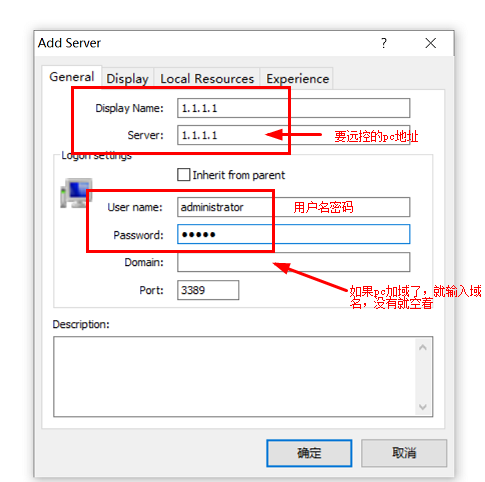Click the Description scrollbar up arrow
The height and width of the screenshot is (482, 485).
tap(423, 348)
